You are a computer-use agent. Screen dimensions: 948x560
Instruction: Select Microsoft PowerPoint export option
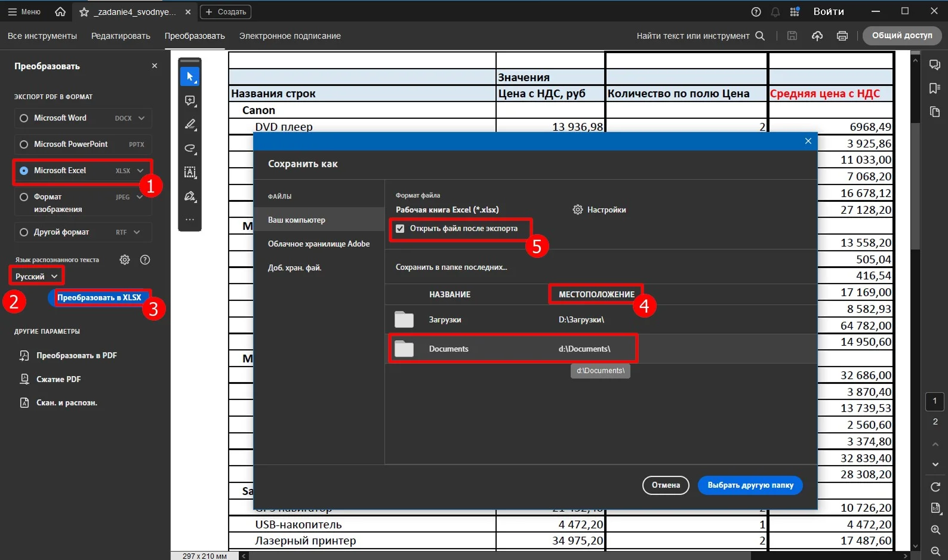click(x=24, y=144)
